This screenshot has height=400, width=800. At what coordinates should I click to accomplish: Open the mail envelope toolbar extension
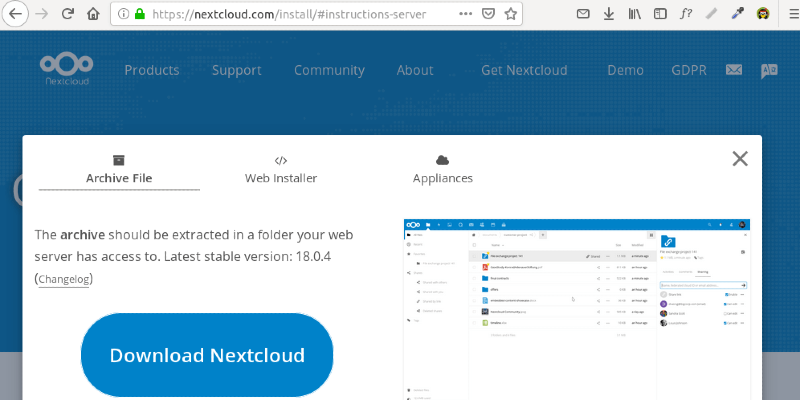pos(583,14)
